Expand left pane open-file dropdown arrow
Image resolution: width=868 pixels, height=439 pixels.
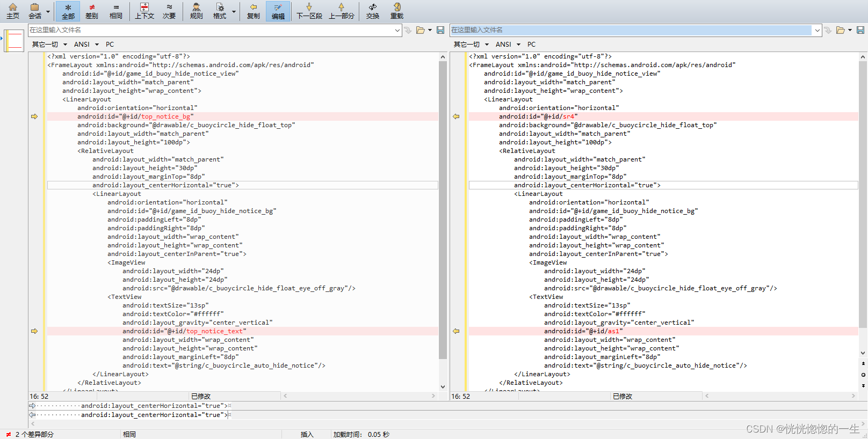click(430, 30)
